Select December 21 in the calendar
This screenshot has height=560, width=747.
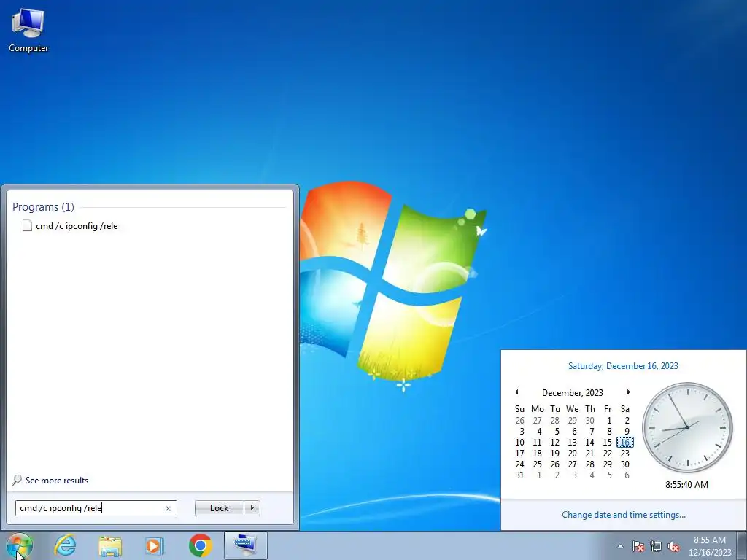589,454
